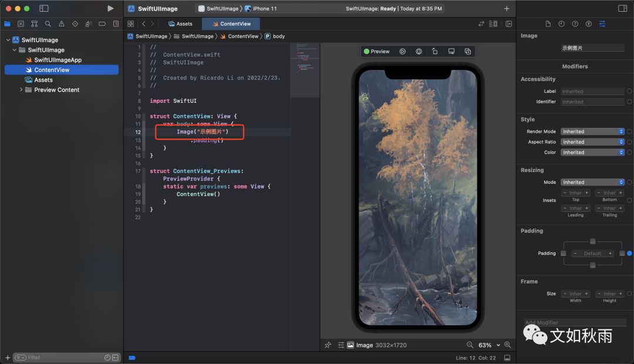The height and width of the screenshot is (364, 634).
Task: Open the Quick Help inspector
Action: 575,24
